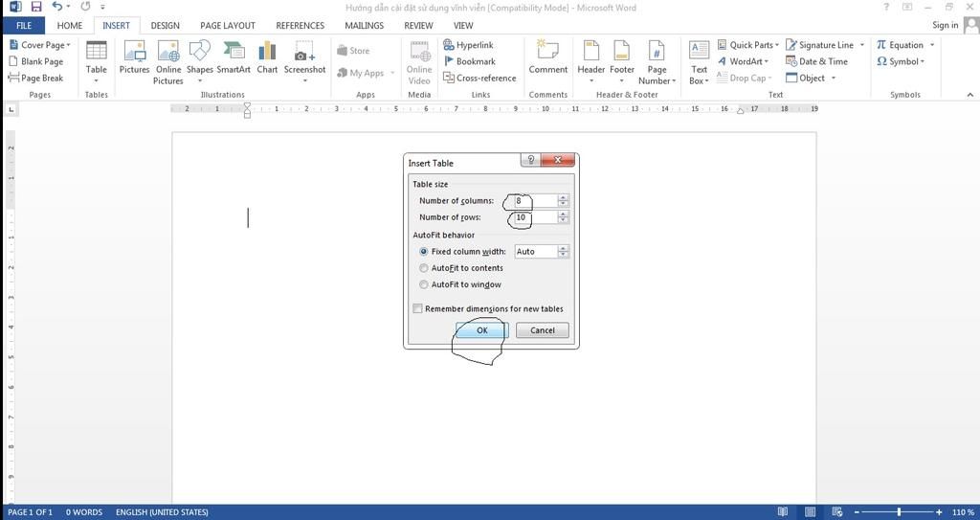The height and width of the screenshot is (520, 980).
Task: Switch to the PAGE LAYOUT tab
Action: coord(227,26)
